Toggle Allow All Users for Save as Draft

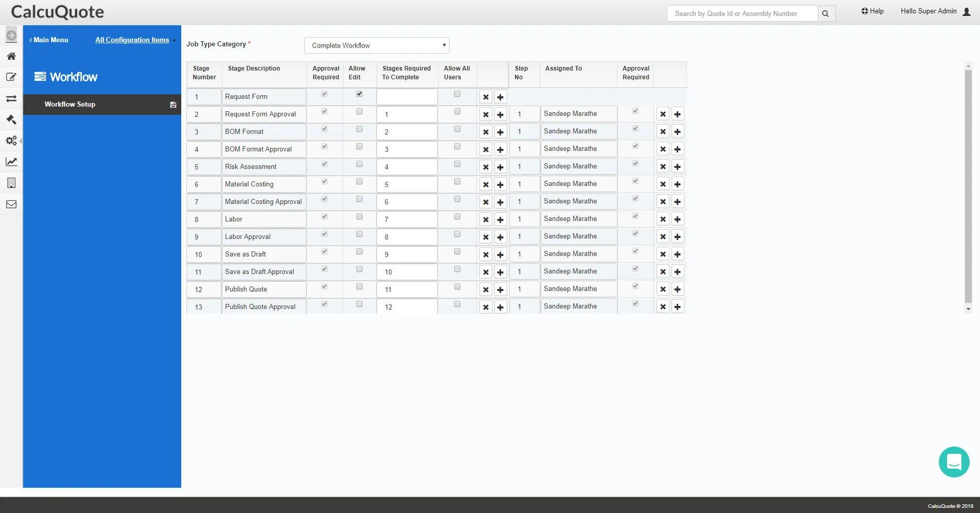click(457, 252)
